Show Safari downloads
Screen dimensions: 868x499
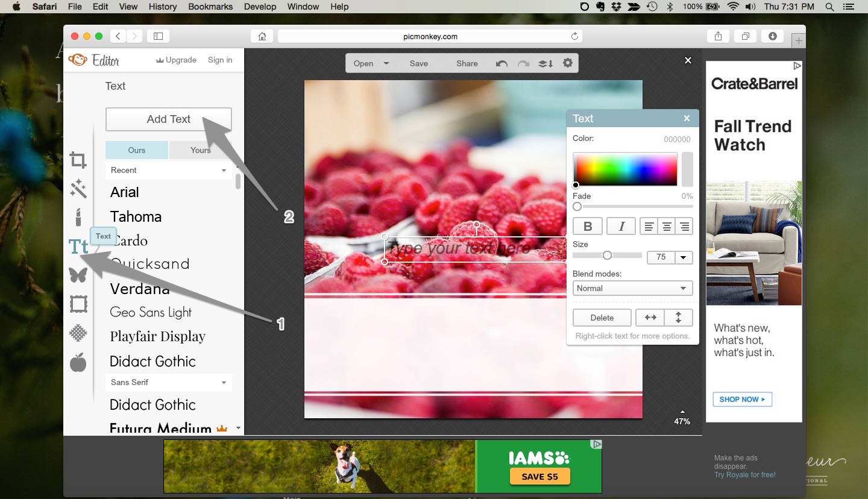(x=773, y=36)
